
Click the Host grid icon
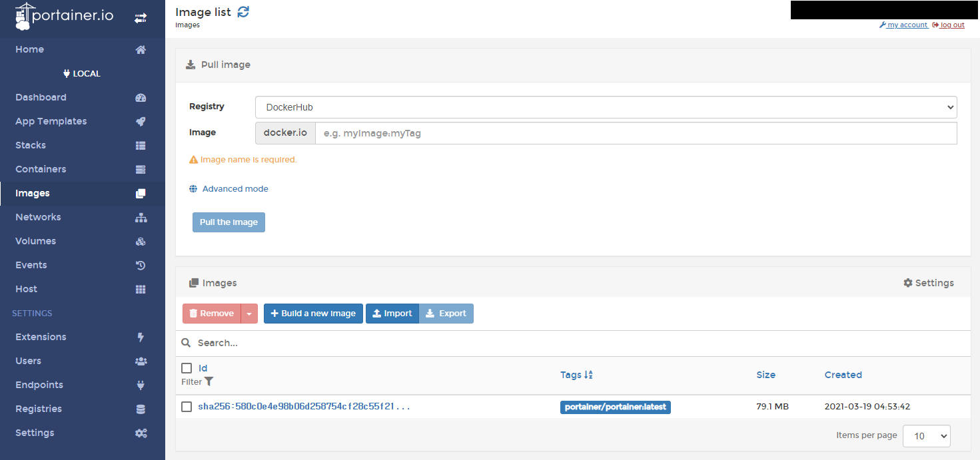coord(141,289)
